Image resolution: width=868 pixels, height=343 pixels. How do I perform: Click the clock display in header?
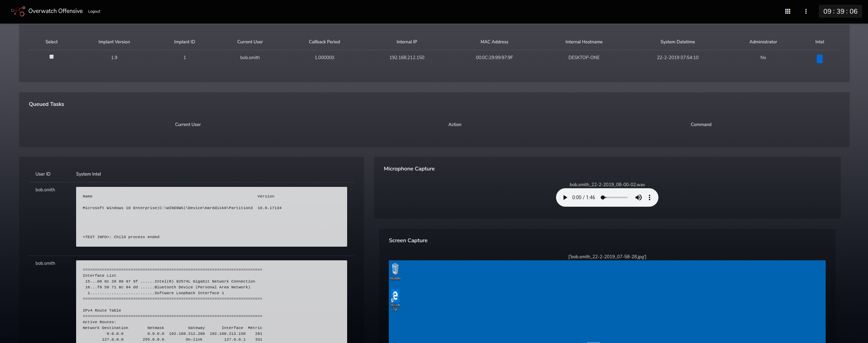tap(840, 11)
